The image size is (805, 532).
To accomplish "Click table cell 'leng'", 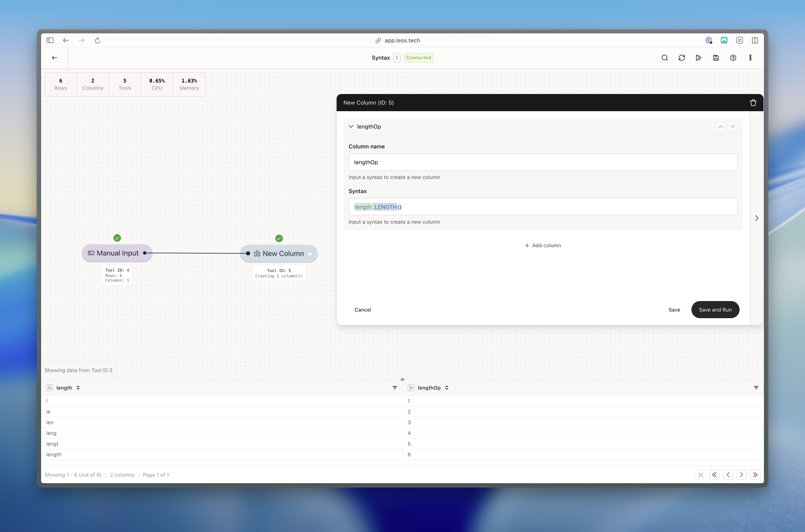I will [x=222, y=433].
